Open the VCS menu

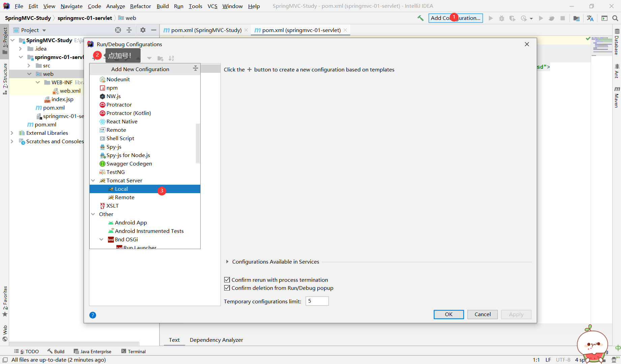212,6
